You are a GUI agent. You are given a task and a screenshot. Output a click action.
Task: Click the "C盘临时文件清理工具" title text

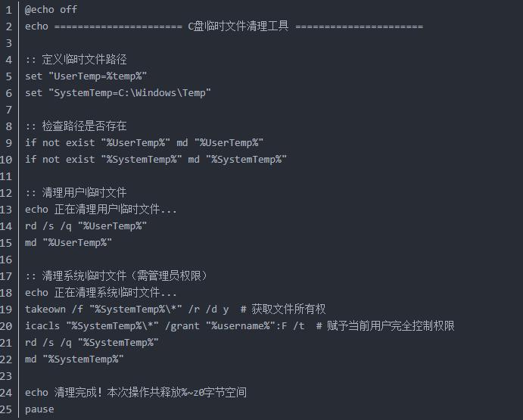coord(238,26)
